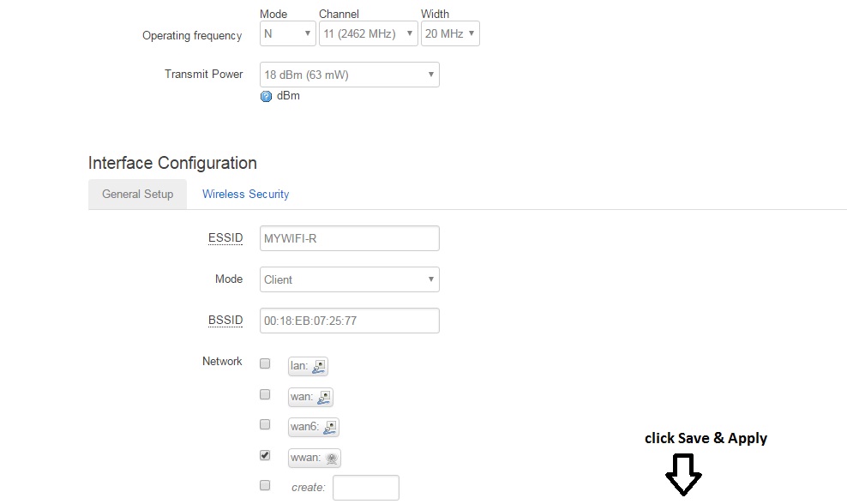The width and height of the screenshot is (847, 504).
Task: Click the lan network interface icon
Action: 319,366
